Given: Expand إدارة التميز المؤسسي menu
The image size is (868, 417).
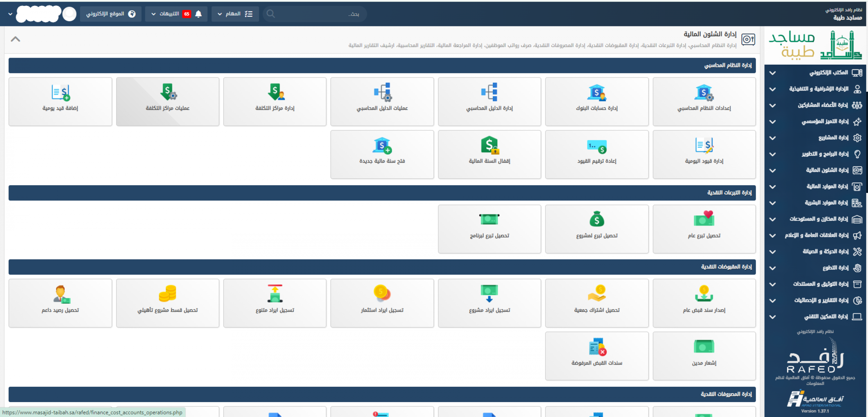Looking at the screenshot, I should point(815,122).
